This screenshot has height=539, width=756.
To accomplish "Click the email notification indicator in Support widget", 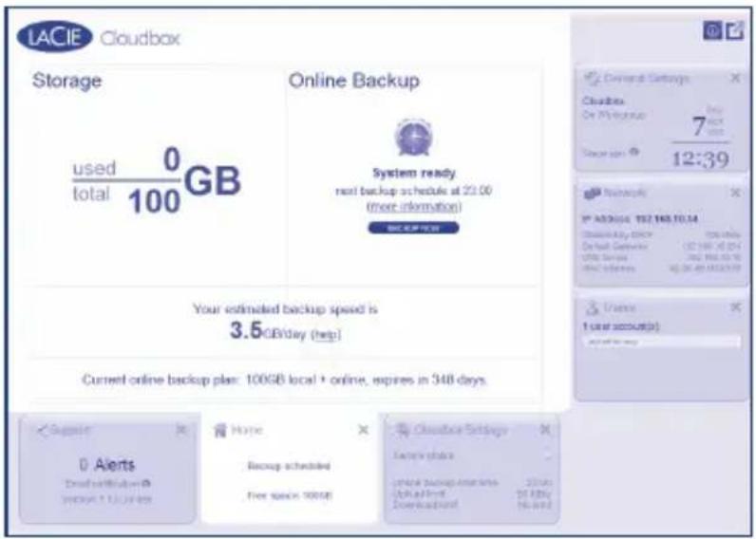I will click(x=146, y=483).
